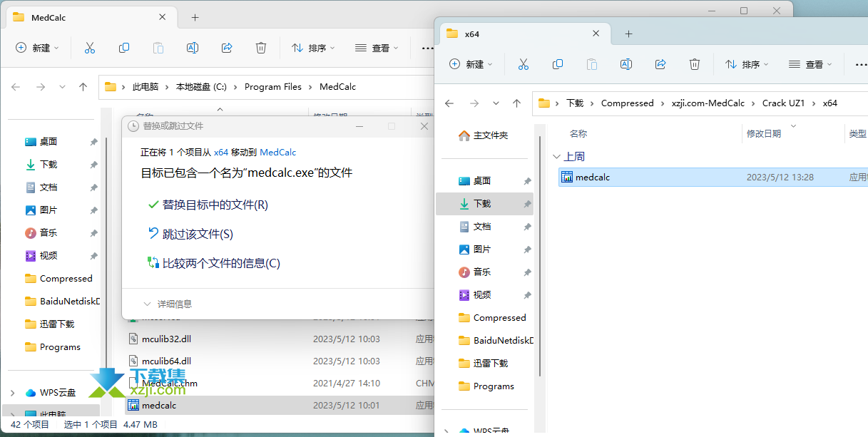
Task: Open 文档 in x64 window sidebar
Action: (x=482, y=226)
